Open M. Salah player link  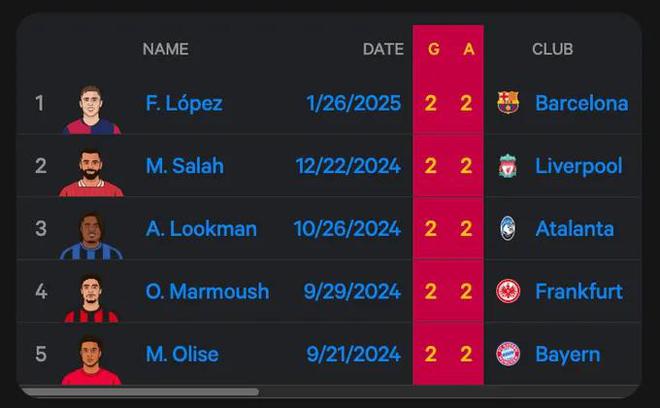tap(184, 166)
